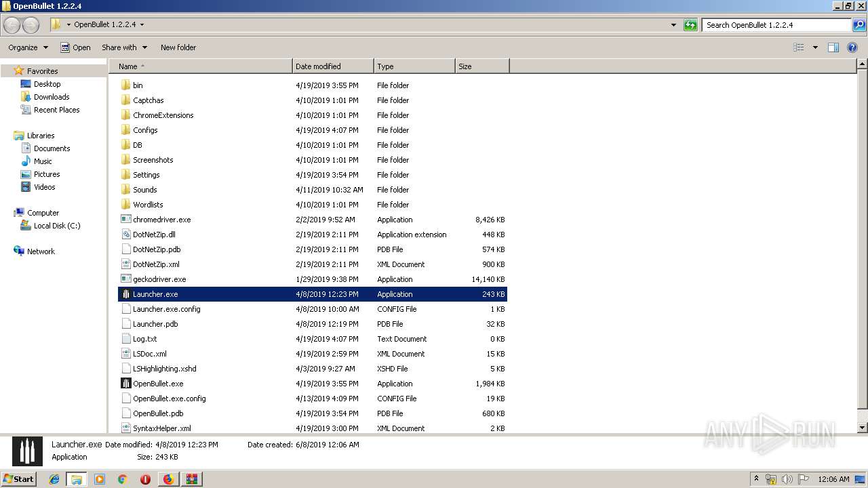The width and height of the screenshot is (868, 488).
Task: Select the Configs folder icon
Action: 125,130
